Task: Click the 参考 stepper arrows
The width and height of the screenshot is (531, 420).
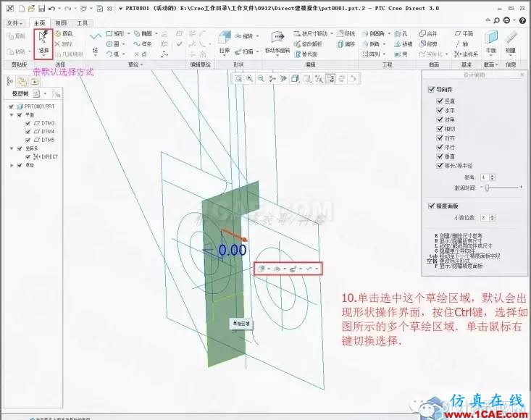Action: coord(493,177)
